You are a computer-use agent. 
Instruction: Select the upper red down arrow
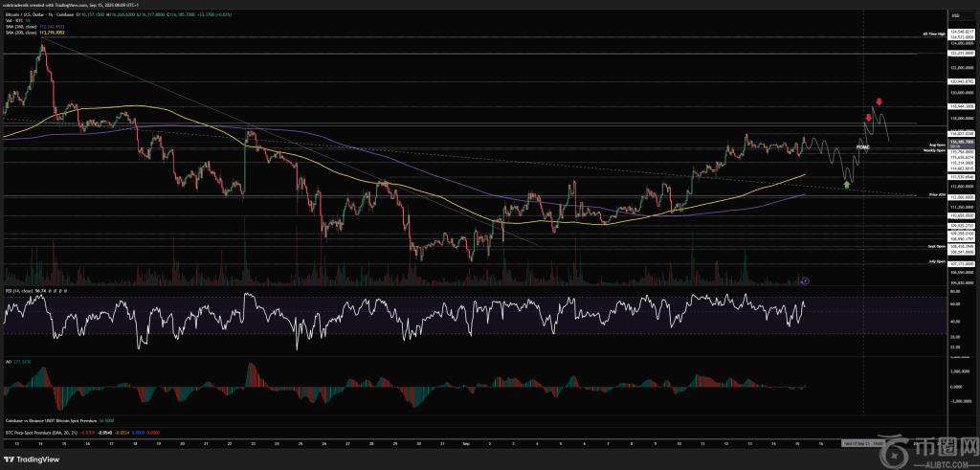[879, 101]
